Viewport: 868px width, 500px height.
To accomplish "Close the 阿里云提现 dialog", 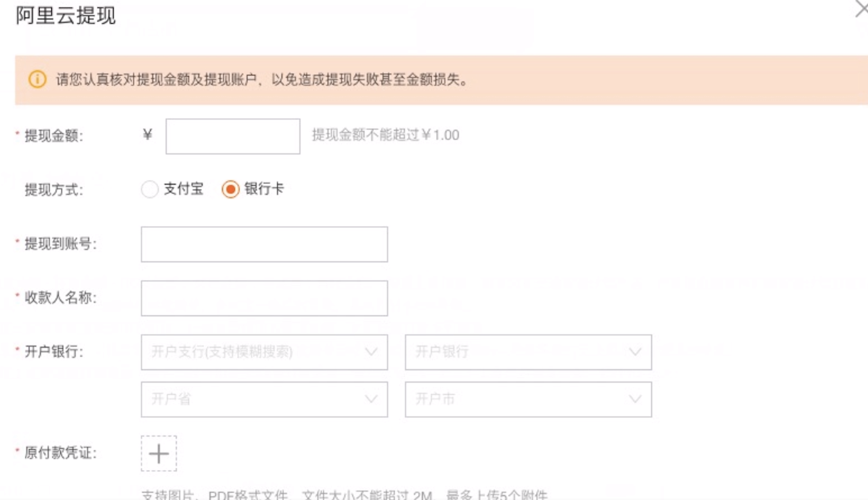I will 861,9.
